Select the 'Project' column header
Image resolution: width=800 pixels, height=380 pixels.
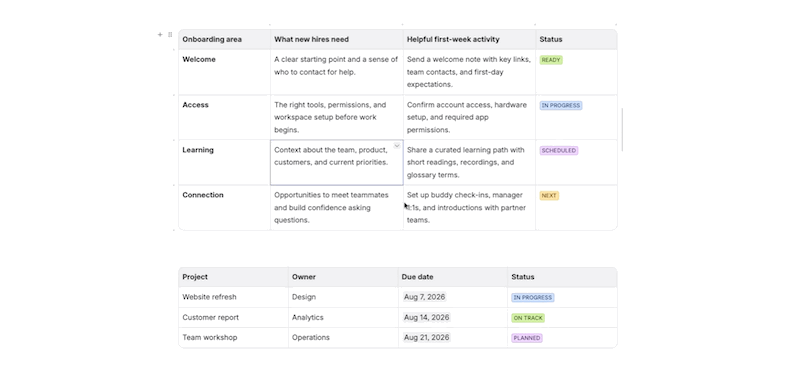[x=233, y=277]
